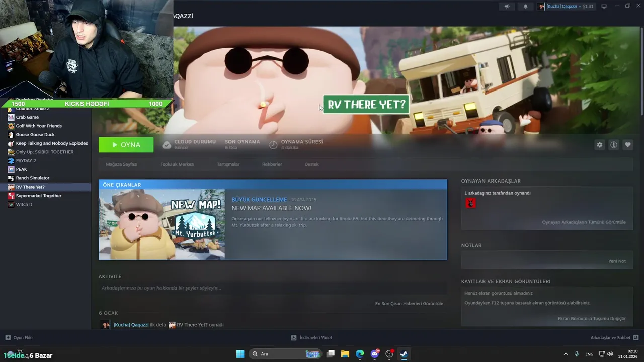This screenshot has width=644, height=362.
Task: Open the notifications bell icon
Action: pyautogui.click(x=526, y=6)
